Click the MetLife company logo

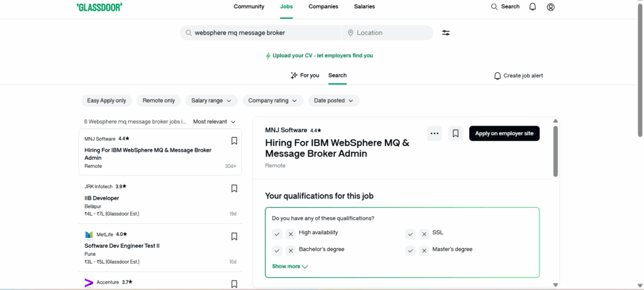(x=89, y=235)
